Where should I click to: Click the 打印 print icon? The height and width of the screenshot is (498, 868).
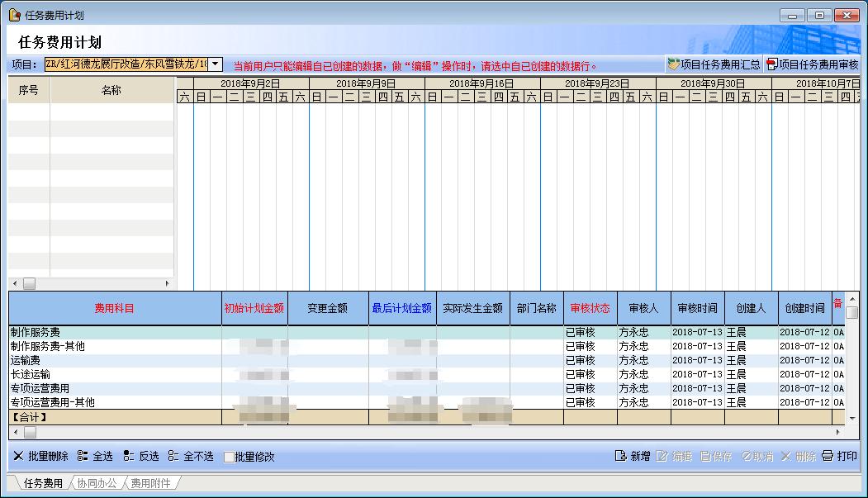[828, 456]
